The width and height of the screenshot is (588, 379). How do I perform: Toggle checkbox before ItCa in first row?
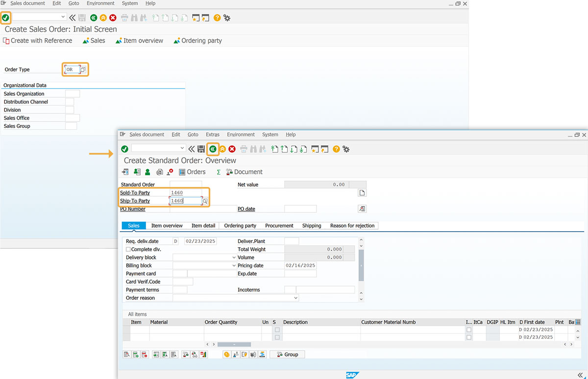click(x=469, y=330)
